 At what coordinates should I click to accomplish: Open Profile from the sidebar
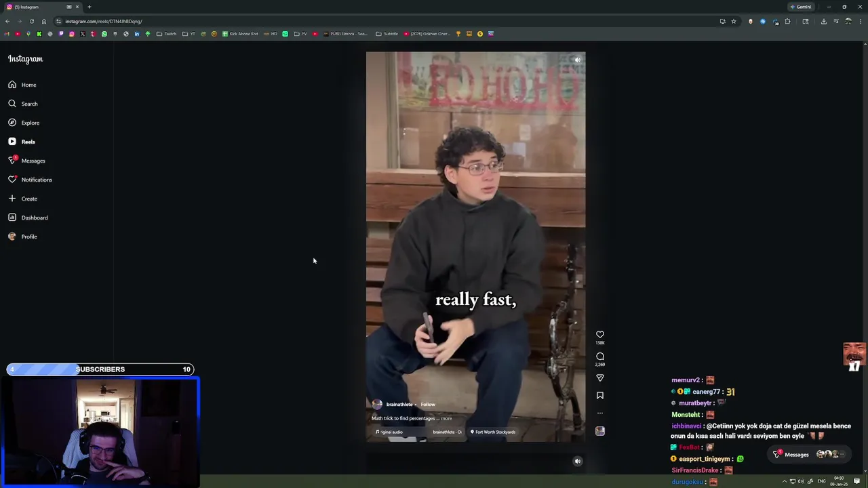pos(22,237)
